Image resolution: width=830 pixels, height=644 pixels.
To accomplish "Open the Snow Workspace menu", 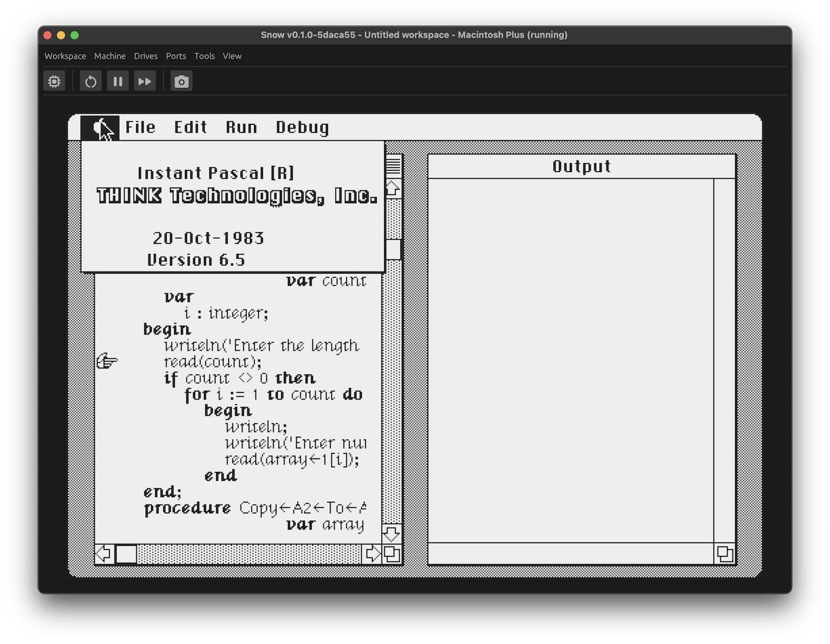I will (x=65, y=56).
